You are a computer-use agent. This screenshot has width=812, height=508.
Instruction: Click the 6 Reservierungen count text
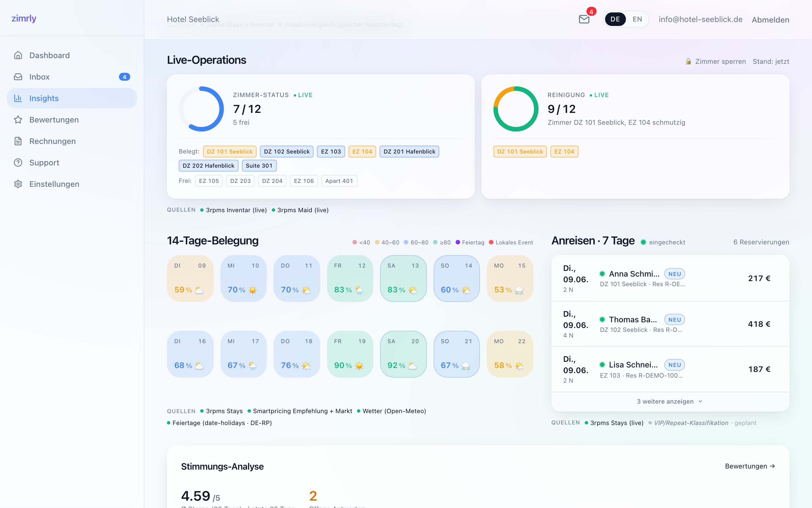coord(761,242)
